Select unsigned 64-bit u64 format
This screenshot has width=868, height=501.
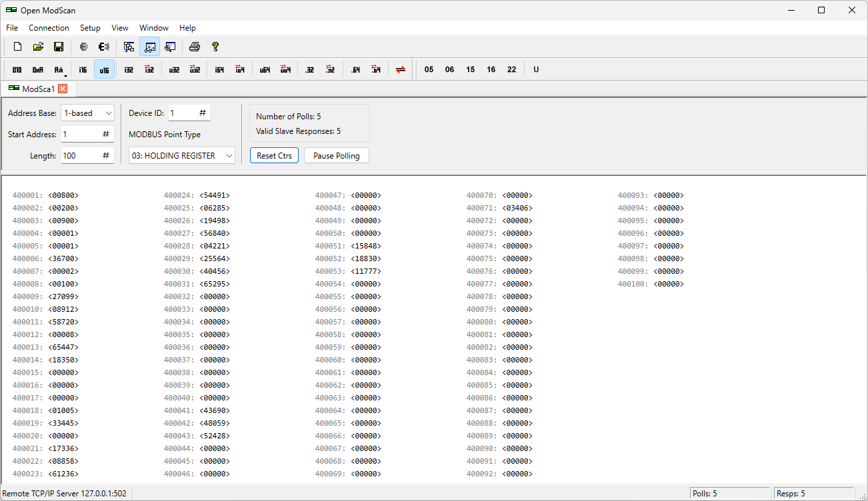click(265, 69)
